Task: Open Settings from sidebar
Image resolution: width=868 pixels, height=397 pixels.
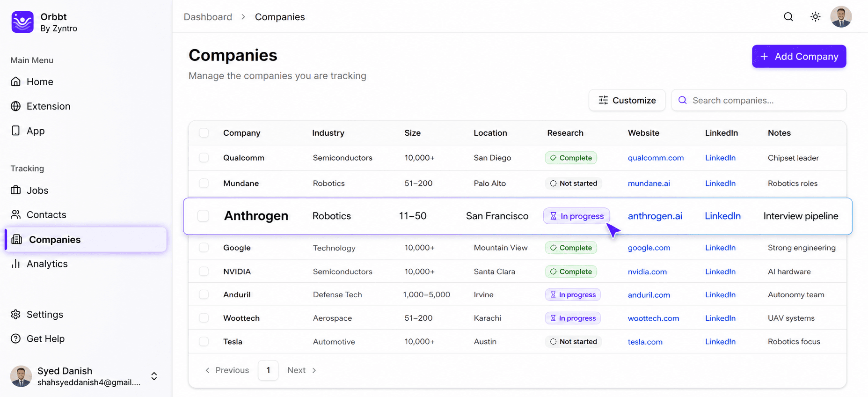Action: pyautogui.click(x=45, y=314)
